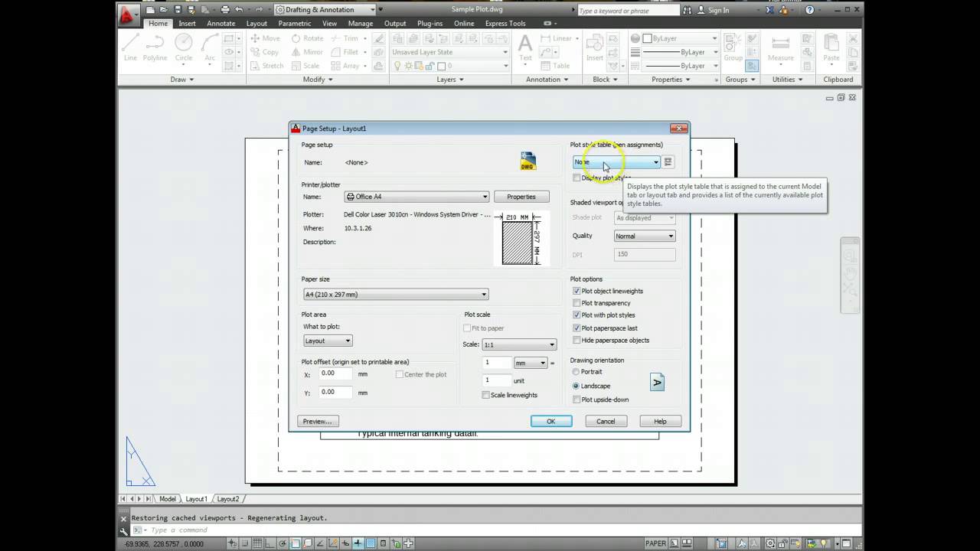Viewport: 980px width, 551px height.
Task: Switch to the Annotate ribbon tab
Action: (220, 24)
